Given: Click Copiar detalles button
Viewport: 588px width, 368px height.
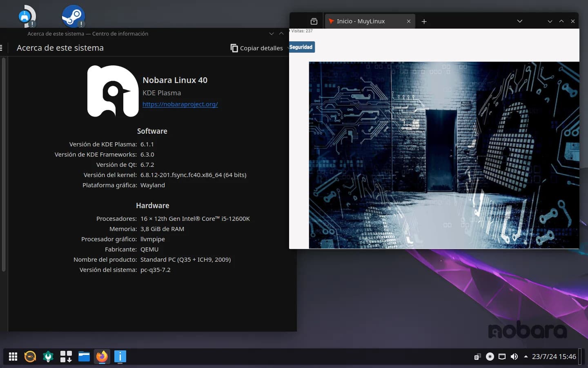Looking at the screenshot, I should coord(256,48).
